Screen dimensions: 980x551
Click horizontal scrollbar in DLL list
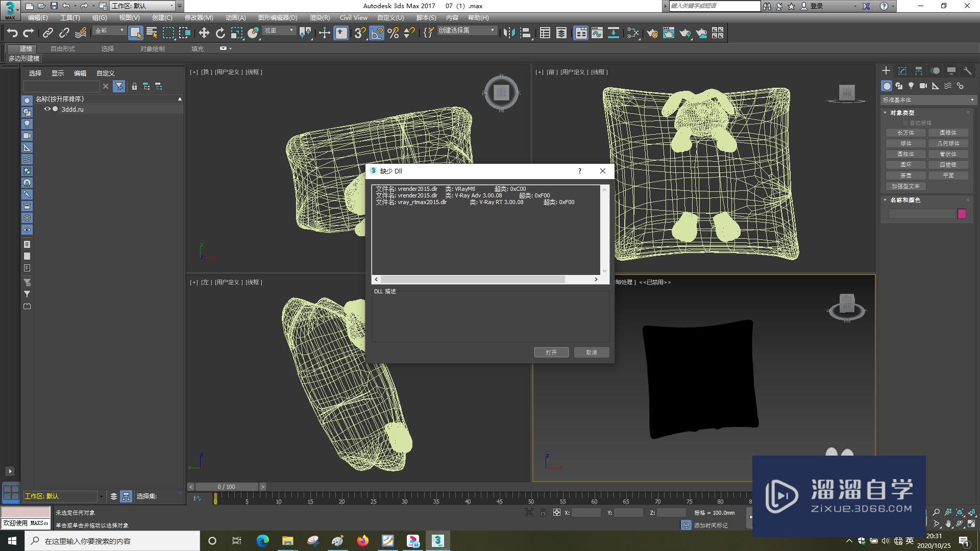[473, 279]
